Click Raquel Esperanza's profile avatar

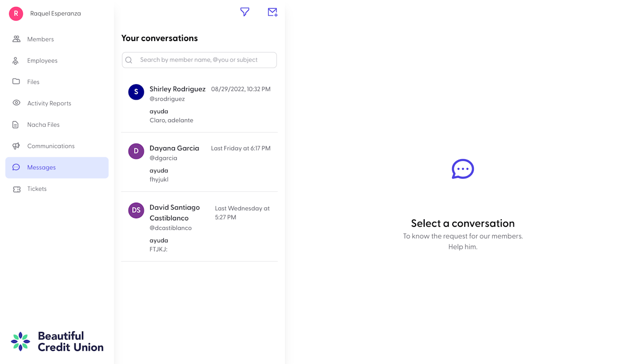point(16,14)
